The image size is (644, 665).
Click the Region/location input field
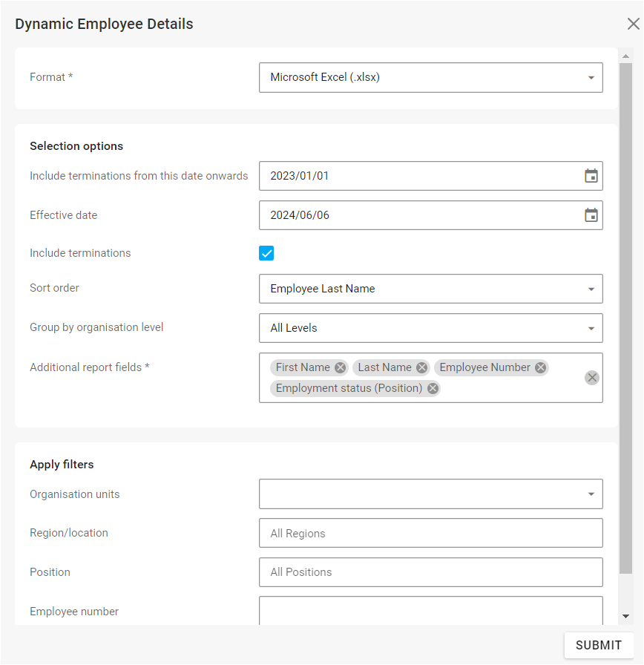(x=430, y=533)
